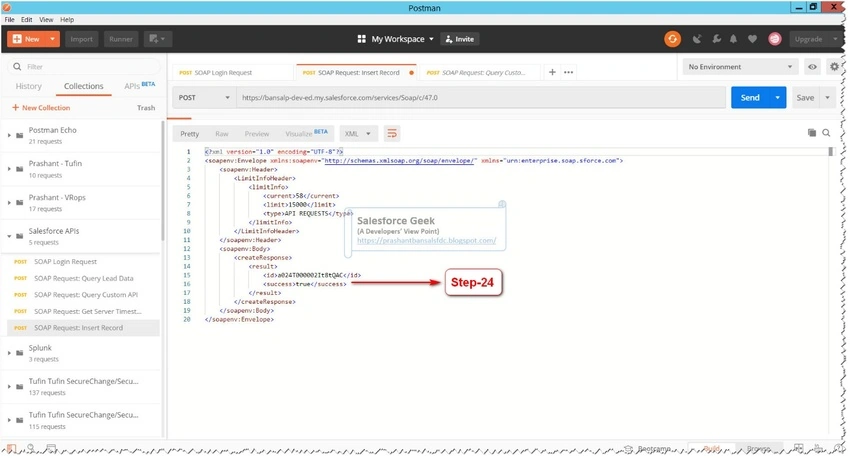Image resolution: width=850 pixels, height=458 pixels.
Task: Add a new request tab with plus icon
Action: (552, 72)
